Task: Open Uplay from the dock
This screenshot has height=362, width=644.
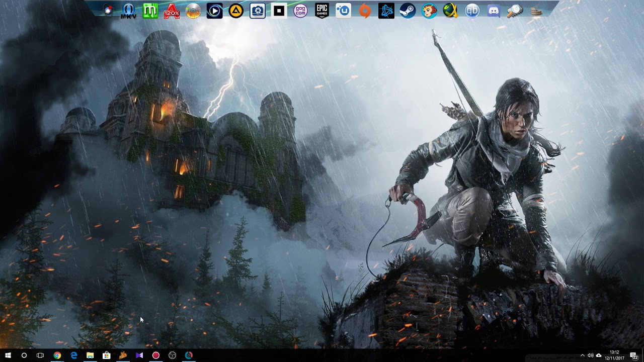Action: point(343,11)
